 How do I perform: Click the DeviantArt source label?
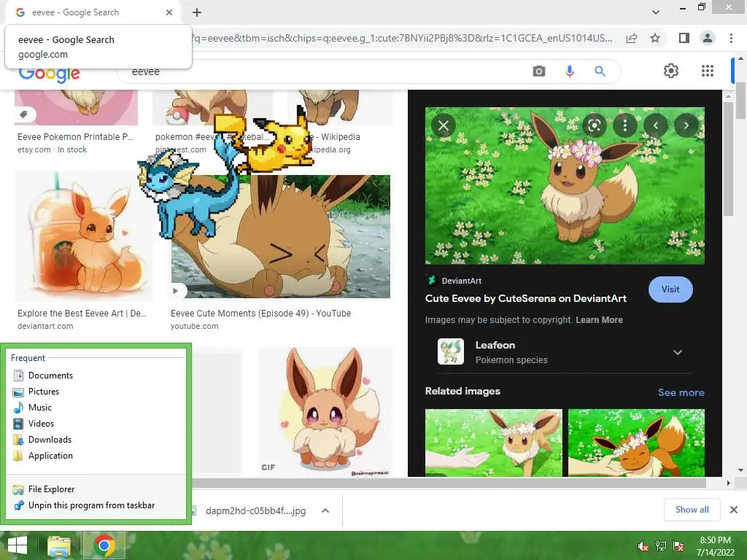(x=461, y=281)
